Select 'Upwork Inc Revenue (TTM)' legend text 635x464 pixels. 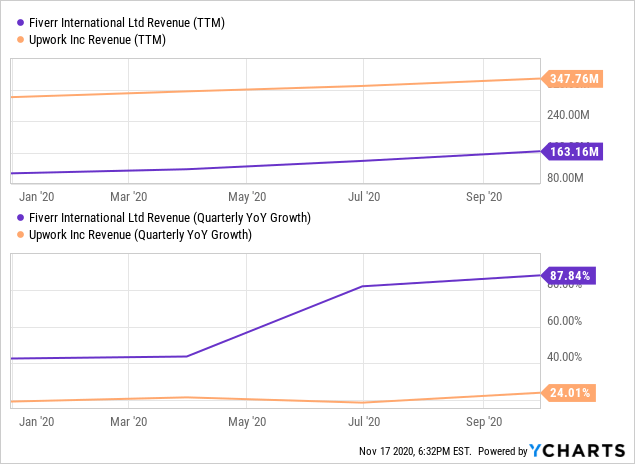point(97,40)
